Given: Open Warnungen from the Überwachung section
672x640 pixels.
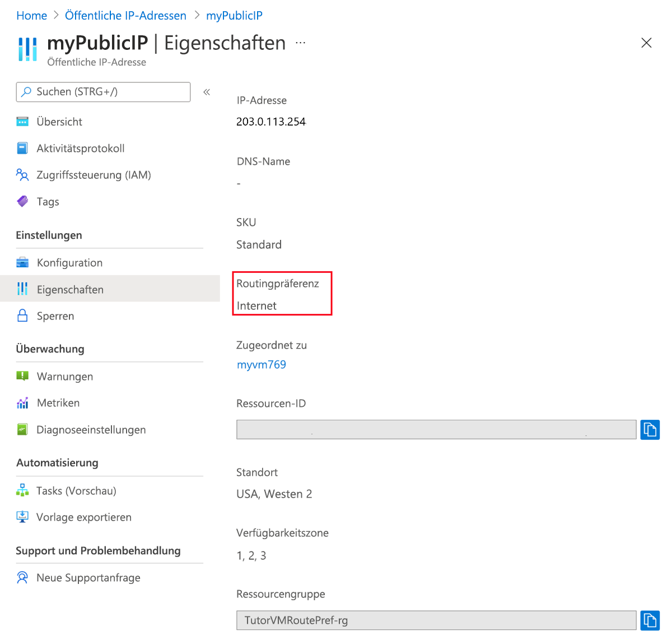Looking at the screenshot, I should 64,376.
